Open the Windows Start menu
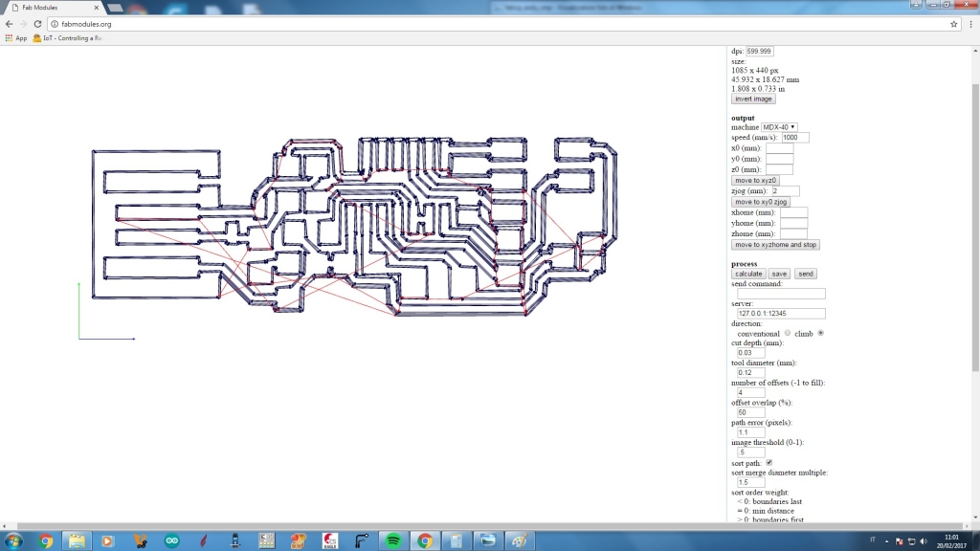980x551 pixels. (13, 540)
